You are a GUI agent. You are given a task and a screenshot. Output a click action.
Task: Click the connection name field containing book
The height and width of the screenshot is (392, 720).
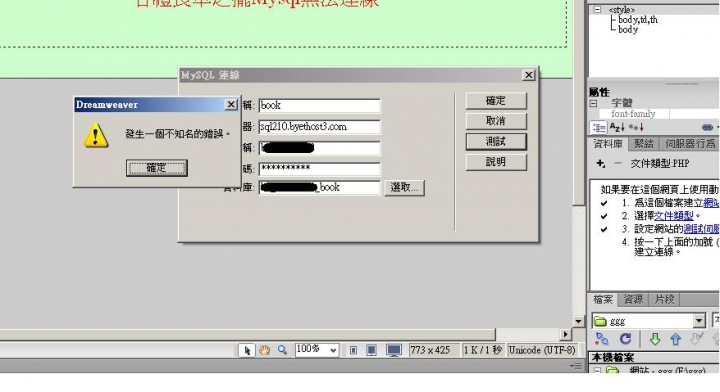point(320,106)
